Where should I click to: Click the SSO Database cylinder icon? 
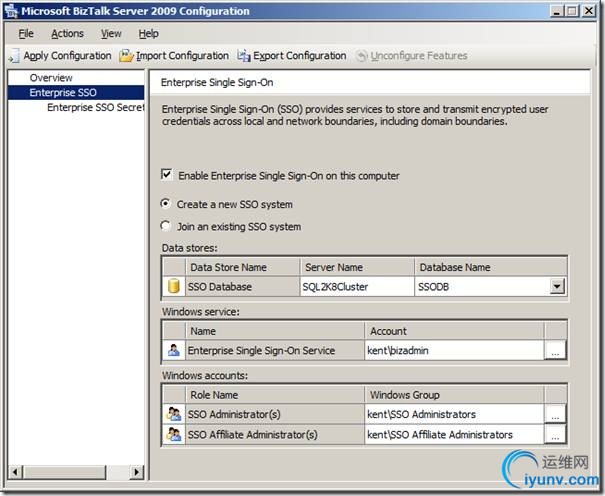[174, 287]
